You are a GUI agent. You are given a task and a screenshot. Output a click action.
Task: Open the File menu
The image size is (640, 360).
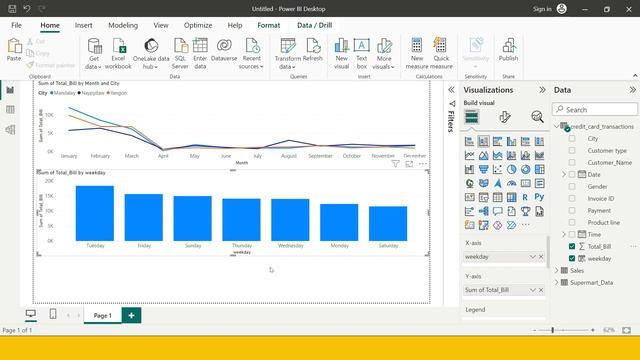click(16, 25)
